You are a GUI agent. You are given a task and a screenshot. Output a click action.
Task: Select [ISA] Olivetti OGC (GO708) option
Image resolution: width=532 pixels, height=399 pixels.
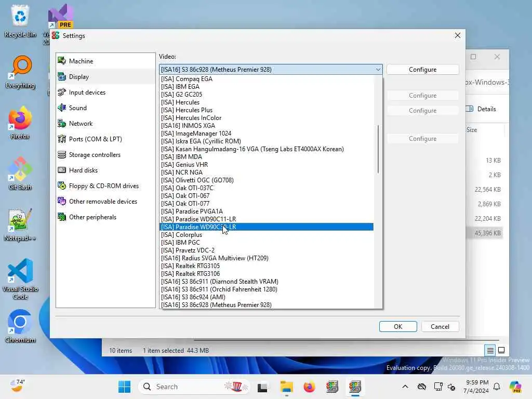pyautogui.click(x=267, y=180)
